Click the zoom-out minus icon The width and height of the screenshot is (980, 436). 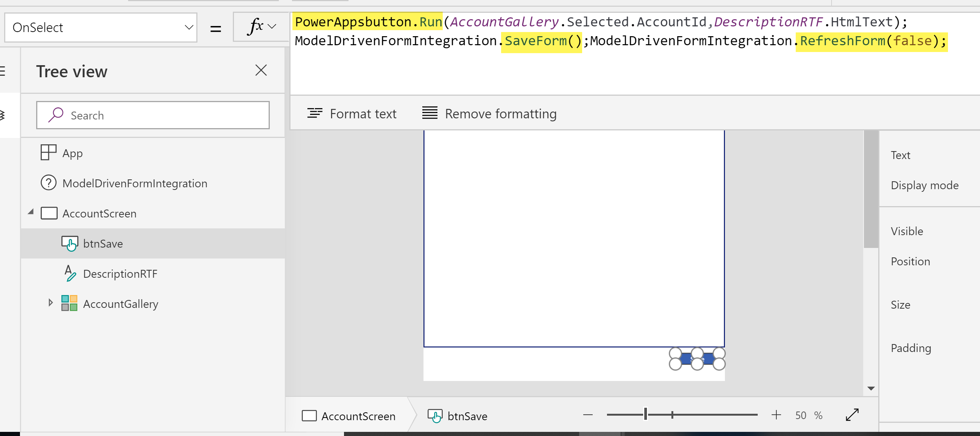pyautogui.click(x=588, y=415)
